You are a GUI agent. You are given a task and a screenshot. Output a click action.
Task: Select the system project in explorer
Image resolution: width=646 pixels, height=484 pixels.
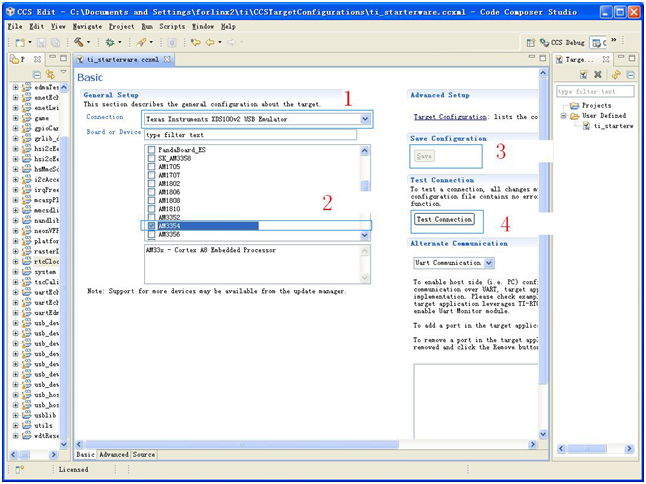(x=45, y=272)
